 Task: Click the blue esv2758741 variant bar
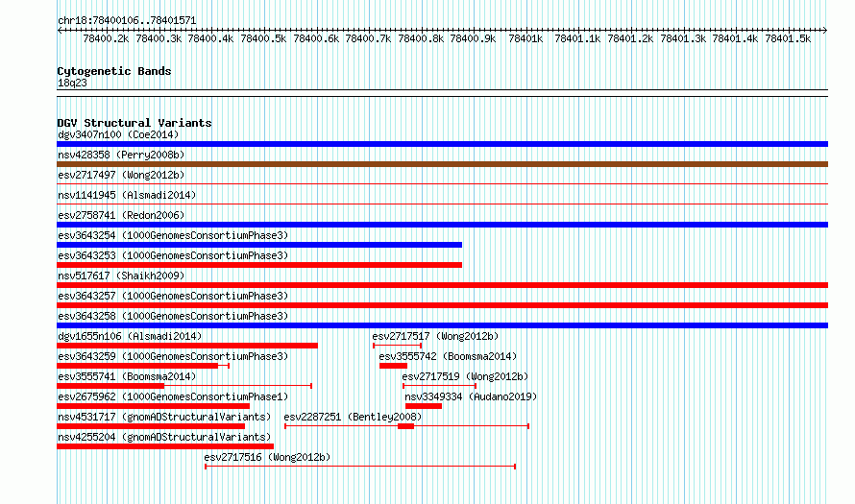442,225
